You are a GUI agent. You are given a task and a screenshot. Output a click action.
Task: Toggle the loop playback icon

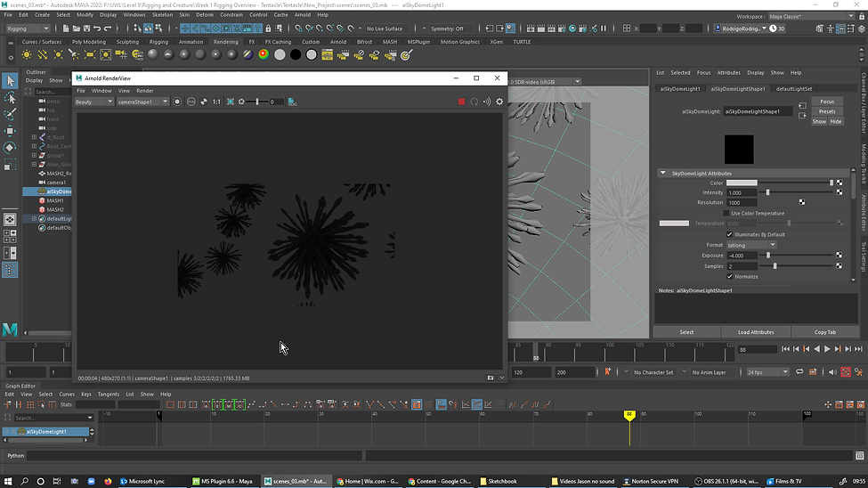coord(799,372)
